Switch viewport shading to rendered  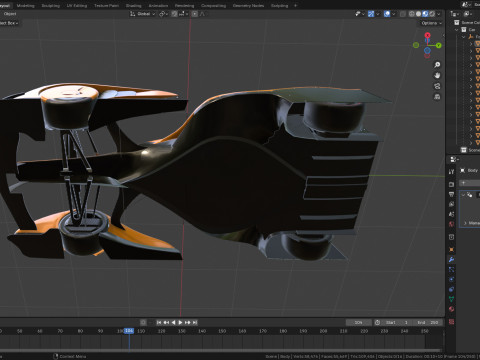click(x=432, y=14)
